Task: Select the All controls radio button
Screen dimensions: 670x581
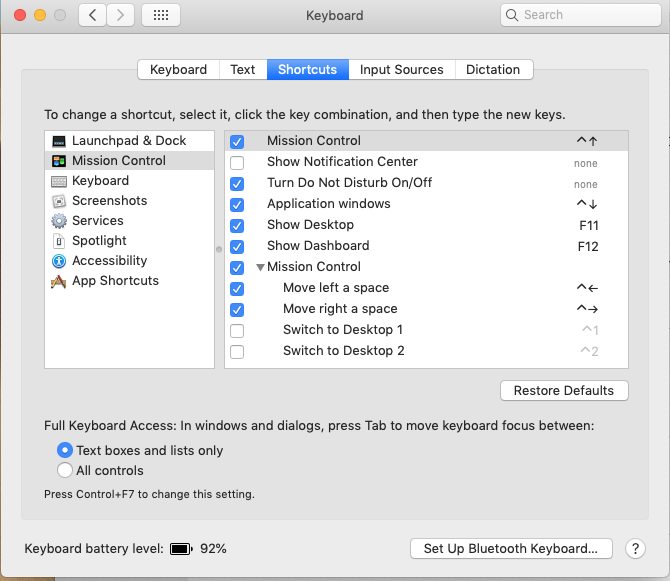Action: coord(65,471)
